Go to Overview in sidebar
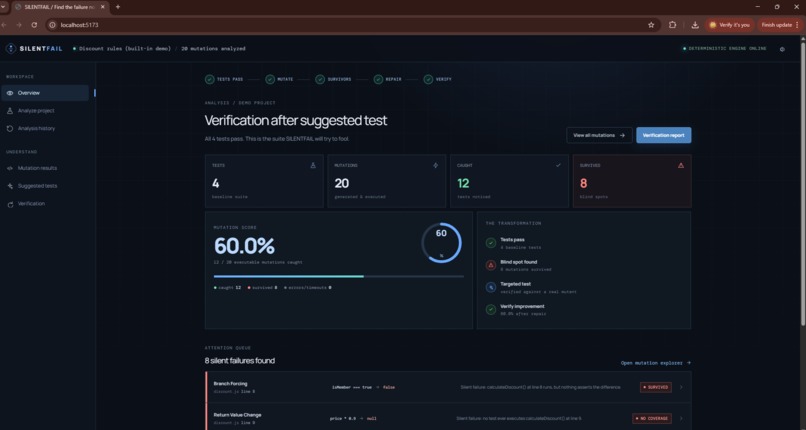The width and height of the screenshot is (806, 430). pos(45,93)
